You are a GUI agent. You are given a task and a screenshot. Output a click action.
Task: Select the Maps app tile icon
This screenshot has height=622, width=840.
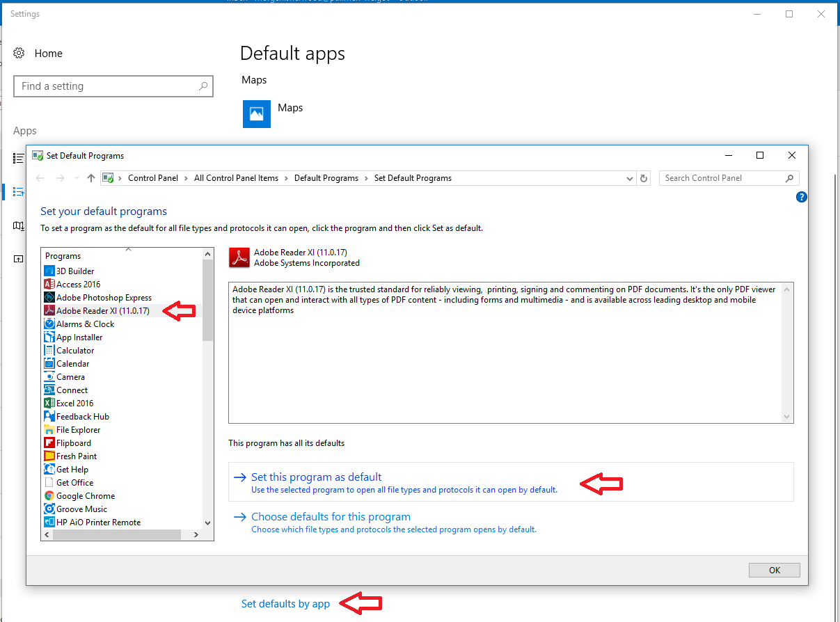[256, 114]
